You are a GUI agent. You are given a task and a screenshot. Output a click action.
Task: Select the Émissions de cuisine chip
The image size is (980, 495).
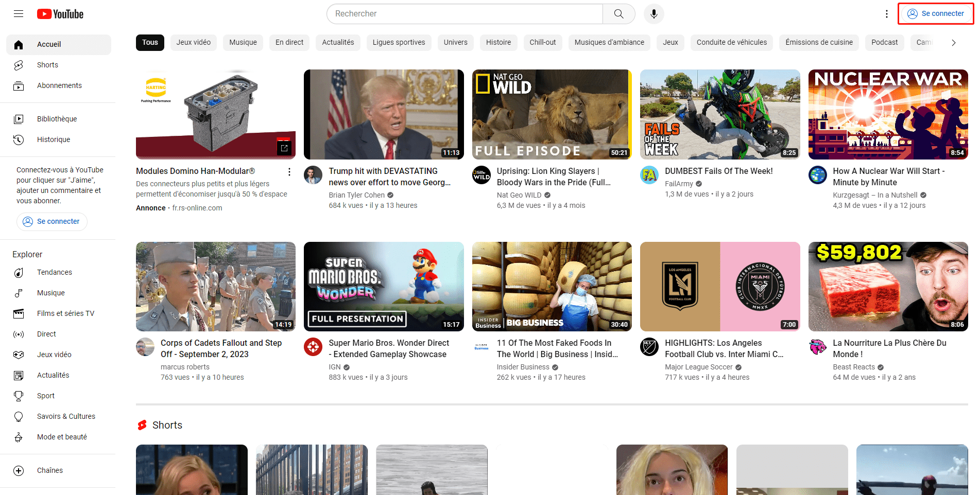819,43
